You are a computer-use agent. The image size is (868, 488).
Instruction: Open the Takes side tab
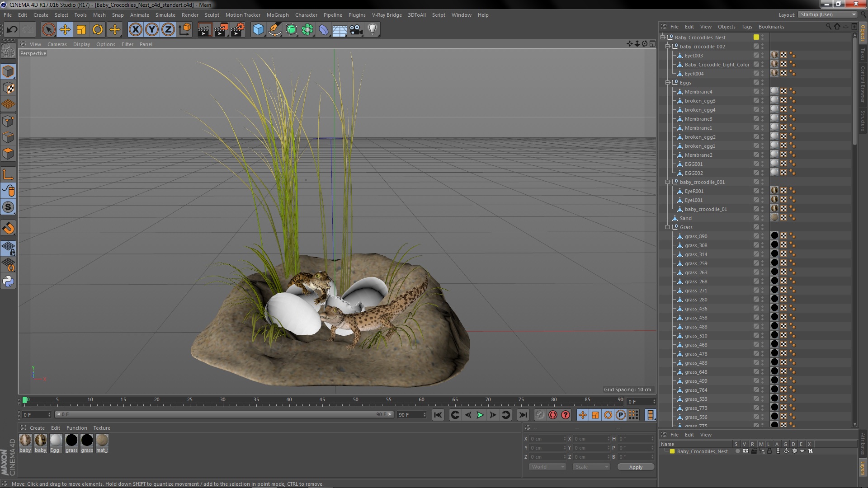(863, 54)
